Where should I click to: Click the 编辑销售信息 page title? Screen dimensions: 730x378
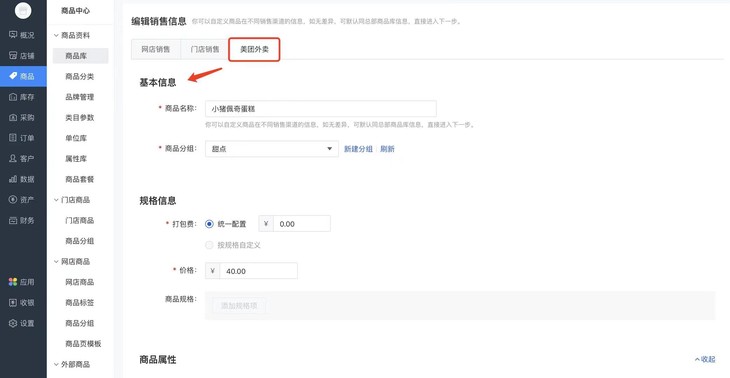pos(159,21)
